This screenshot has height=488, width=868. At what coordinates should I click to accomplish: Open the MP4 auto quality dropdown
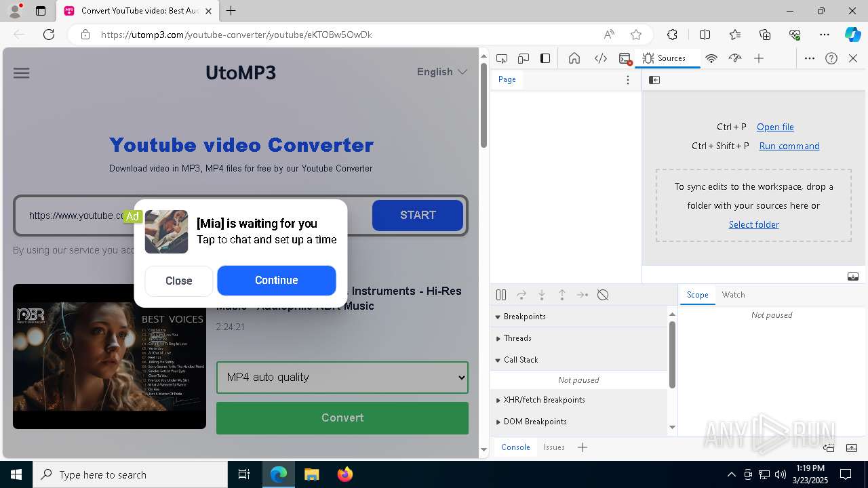point(342,378)
